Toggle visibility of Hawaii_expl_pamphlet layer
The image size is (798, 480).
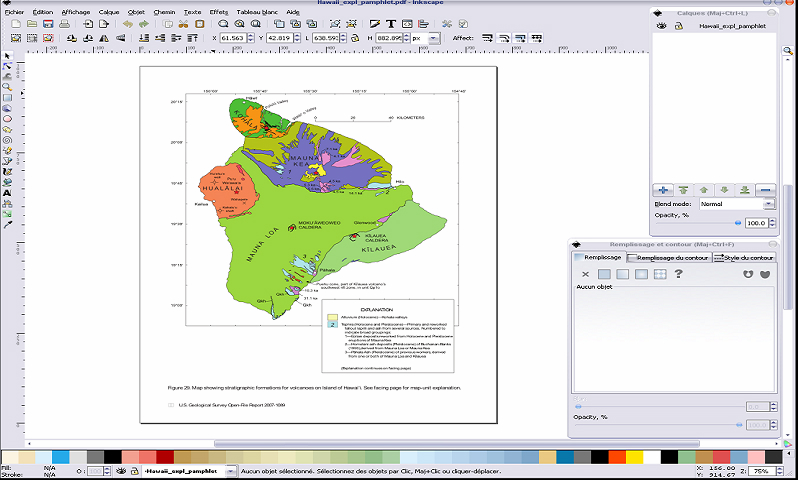tap(661, 26)
